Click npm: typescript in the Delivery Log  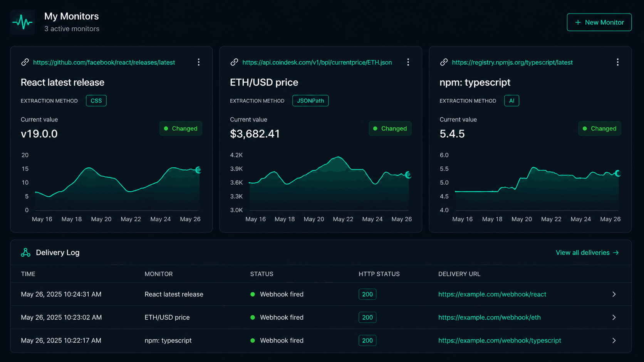click(168, 340)
